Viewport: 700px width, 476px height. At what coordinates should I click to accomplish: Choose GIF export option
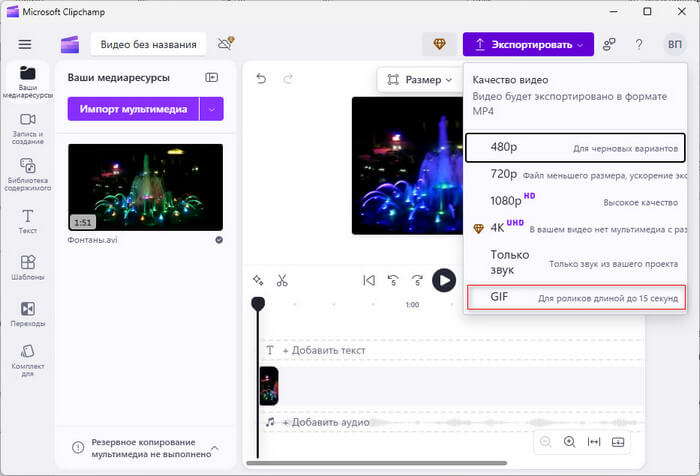[575, 298]
